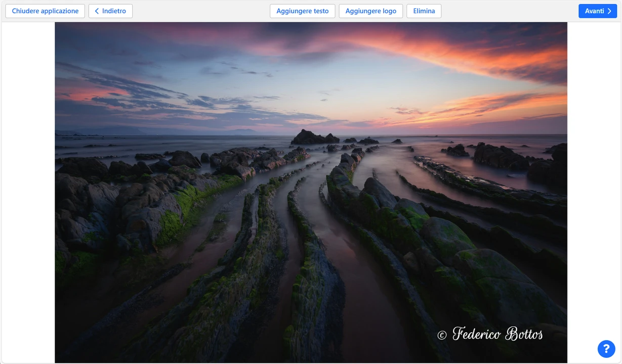Choose Aggiungere testo to add text
This screenshot has height=364, width=622.
point(302,11)
